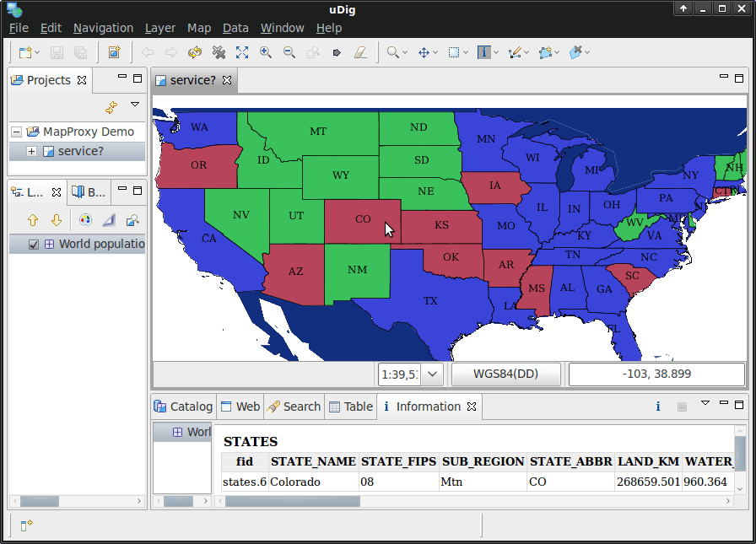This screenshot has width=756, height=544.
Task: Open the map scale dropdown
Action: pyautogui.click(x=433, y=374)
